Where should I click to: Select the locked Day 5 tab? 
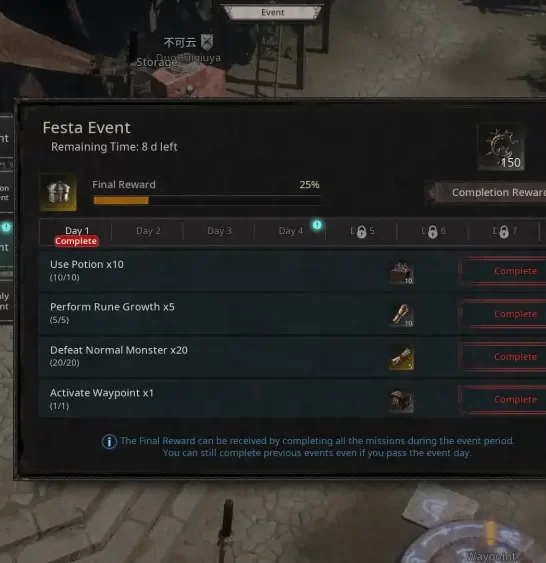361,231
